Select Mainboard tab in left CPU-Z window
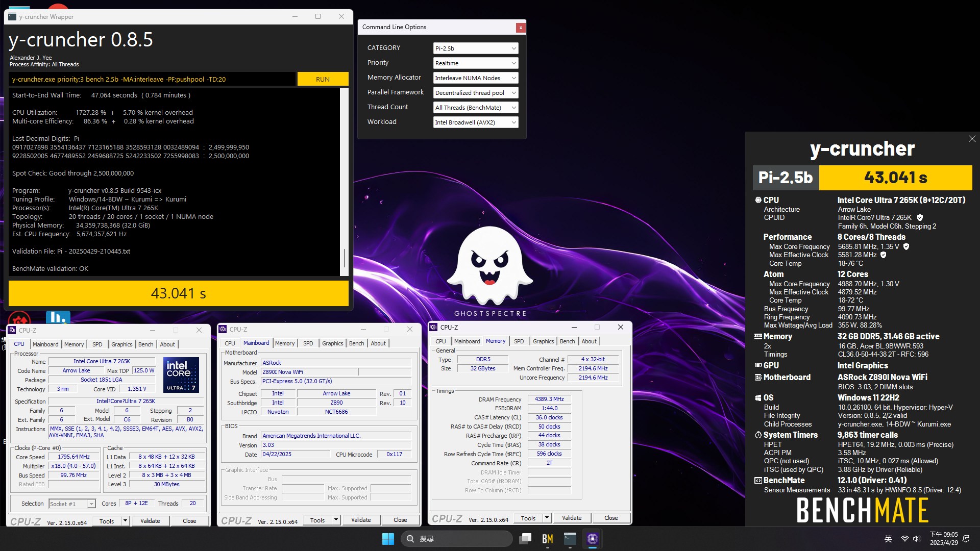980x551 pixels. [x=45, y=344]
